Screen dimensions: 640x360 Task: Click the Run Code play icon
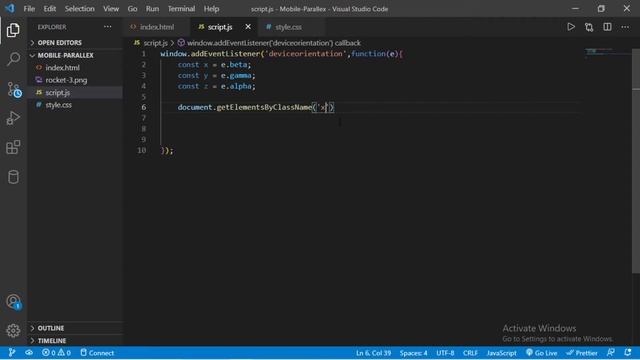(x=571, y=27)
